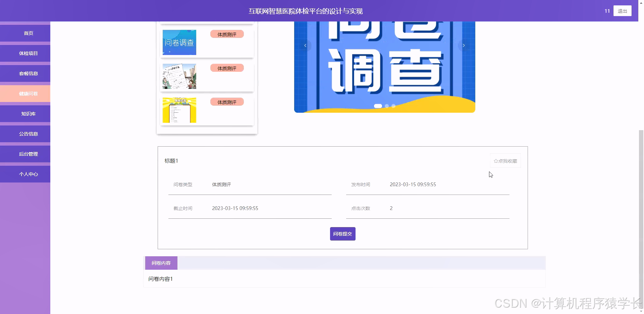Select the second carousel indicator dot

(386, 106)
